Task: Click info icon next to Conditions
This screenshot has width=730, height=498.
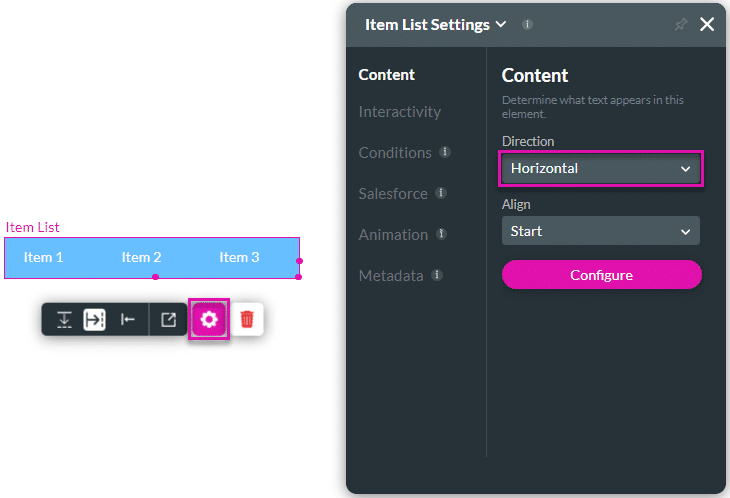Action: point(445,153)
